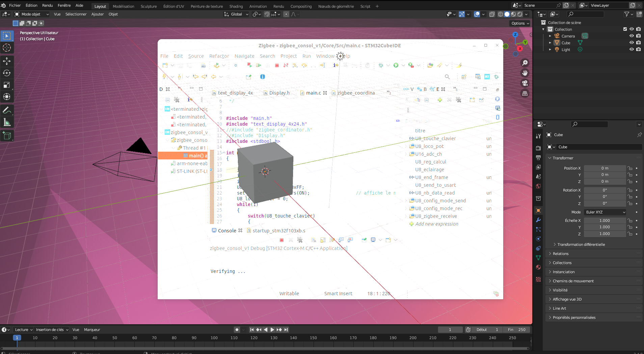Image resolution: width=644 pixels, height=354 pixels.
Task: Open the Render properties tab icon
Action: pyautogui.click(x=538, y=148)
